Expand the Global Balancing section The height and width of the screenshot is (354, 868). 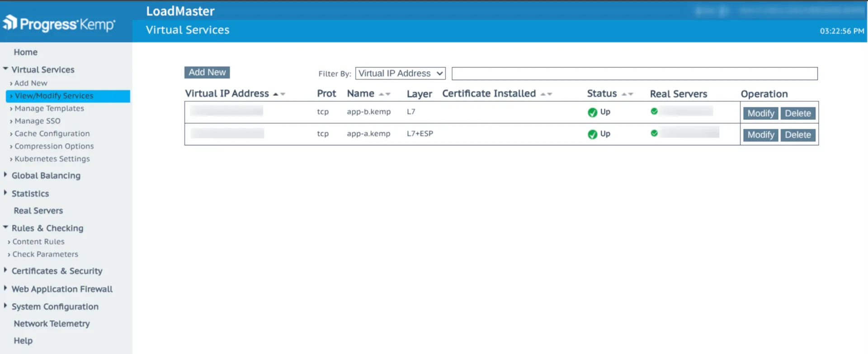[46, 176]
